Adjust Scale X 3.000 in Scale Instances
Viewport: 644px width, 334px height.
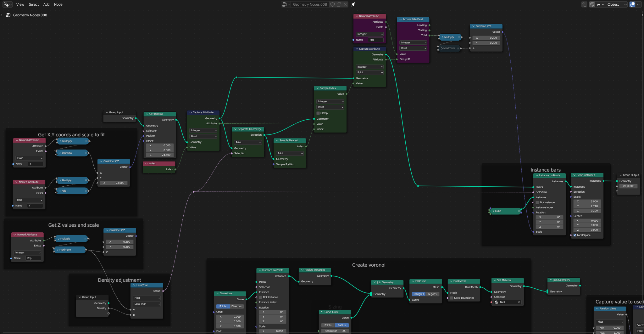pyautogui.click(x=587, y=201)
